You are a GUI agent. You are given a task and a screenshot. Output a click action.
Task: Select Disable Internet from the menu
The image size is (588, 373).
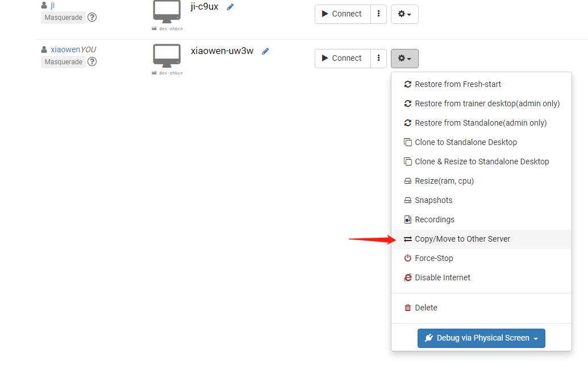(x=481, y=277)
